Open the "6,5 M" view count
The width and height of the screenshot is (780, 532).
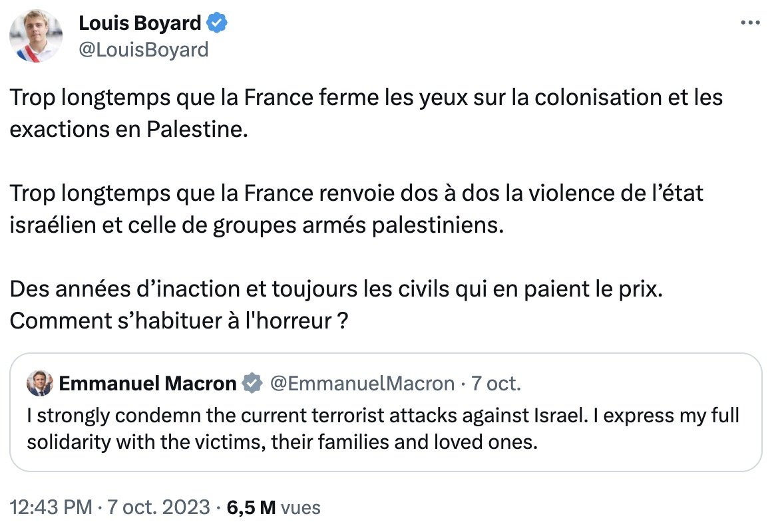(x=252, y=508)
